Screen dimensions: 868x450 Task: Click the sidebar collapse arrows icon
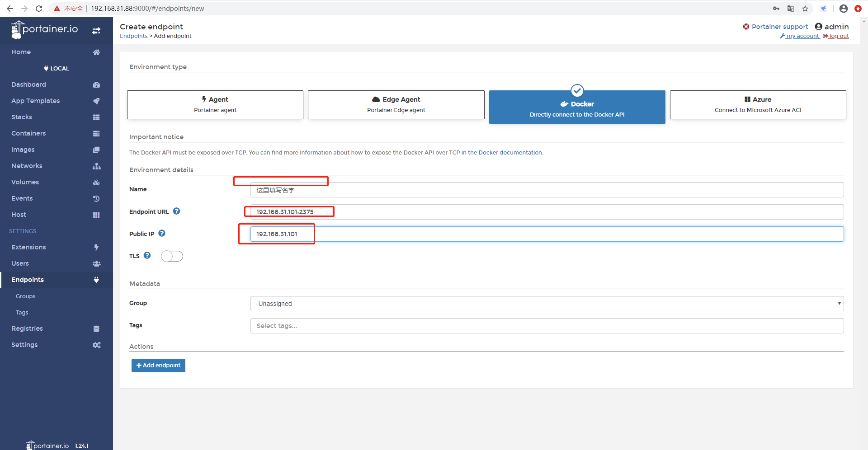click(x=96, y=31)
